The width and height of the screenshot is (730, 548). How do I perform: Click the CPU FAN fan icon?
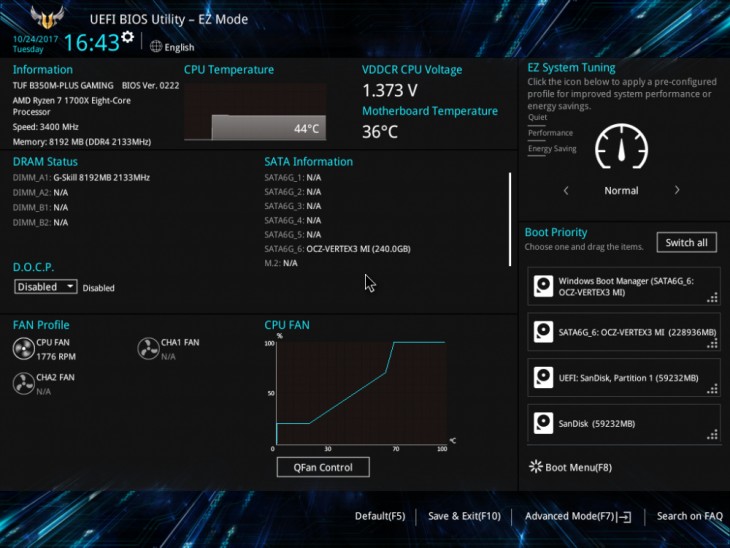pyautogui.click(x=23, y=349)
